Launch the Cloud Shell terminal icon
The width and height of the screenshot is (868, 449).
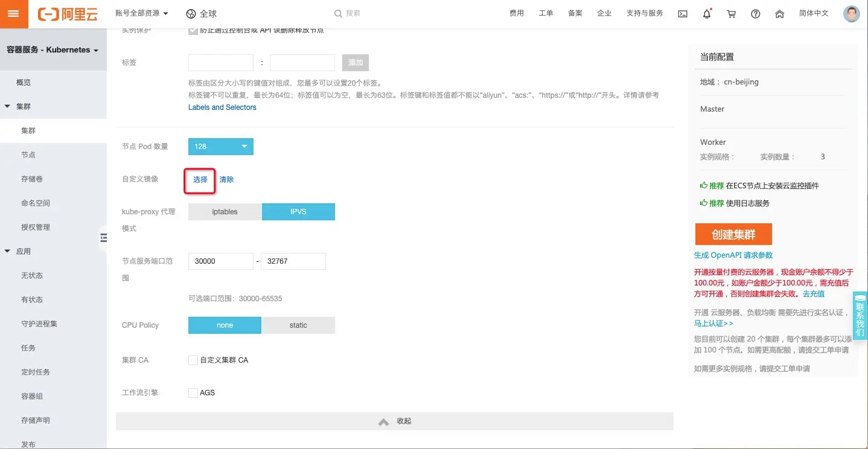683,14
